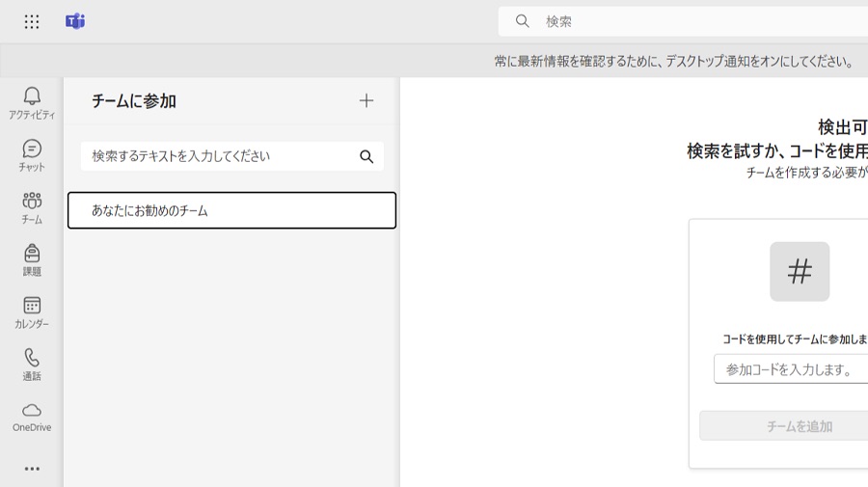The image size is (868, 487).
Task: Click the plus icon beside チームに参加
Action: pos(366,100)
